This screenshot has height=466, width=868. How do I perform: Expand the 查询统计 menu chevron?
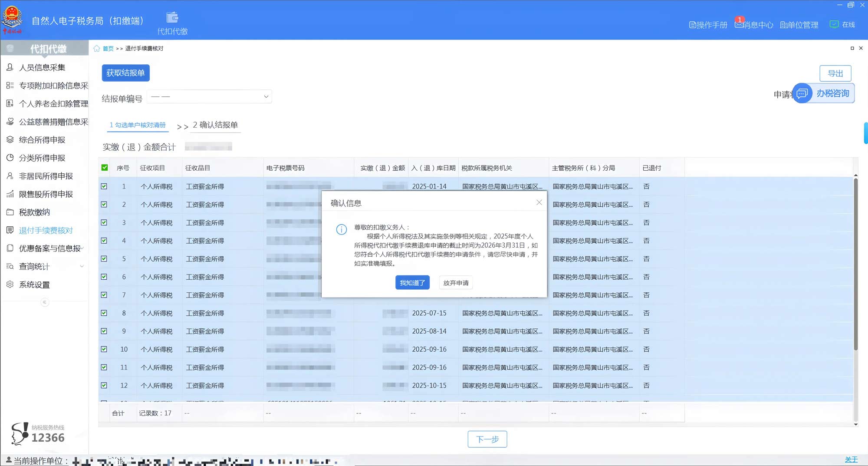click(x=82, y=267)
